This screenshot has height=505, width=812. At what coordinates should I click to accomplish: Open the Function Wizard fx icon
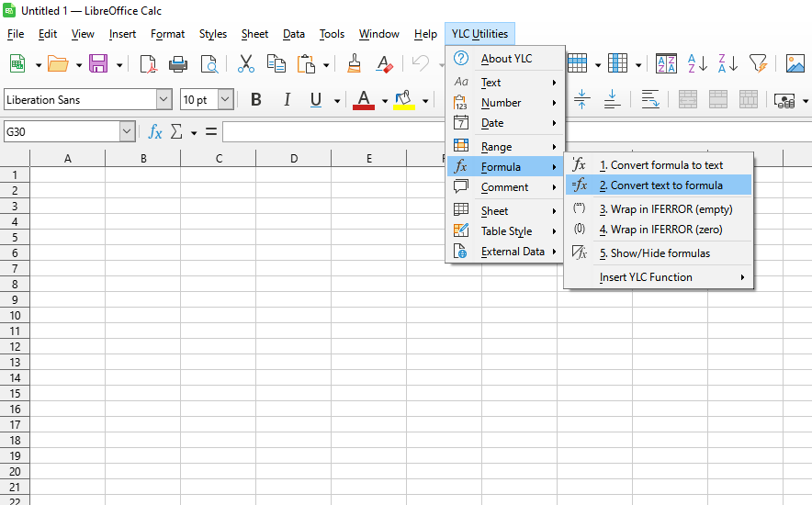point(155,132)
